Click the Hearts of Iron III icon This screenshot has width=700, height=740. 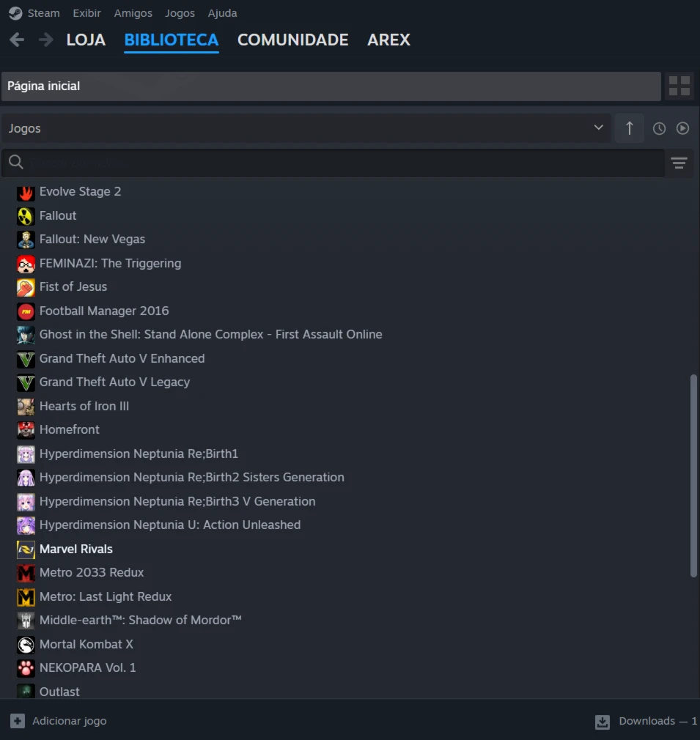[26, 407]
